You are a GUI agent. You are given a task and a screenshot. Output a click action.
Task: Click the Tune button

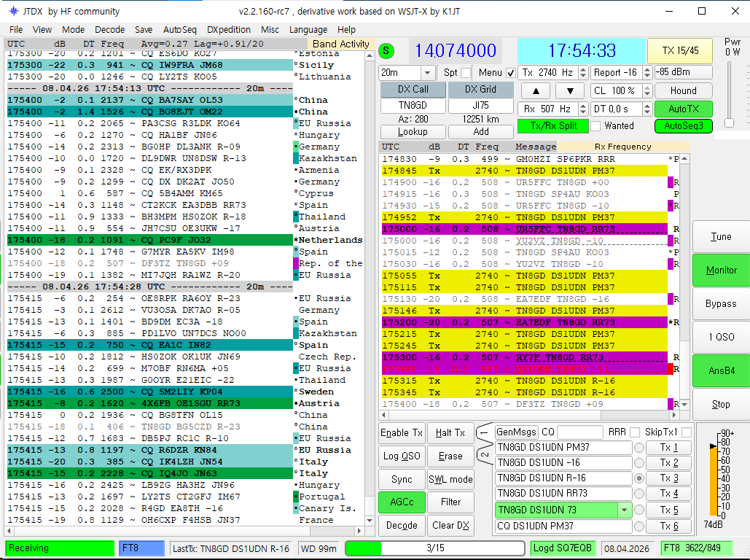point(721,237)
